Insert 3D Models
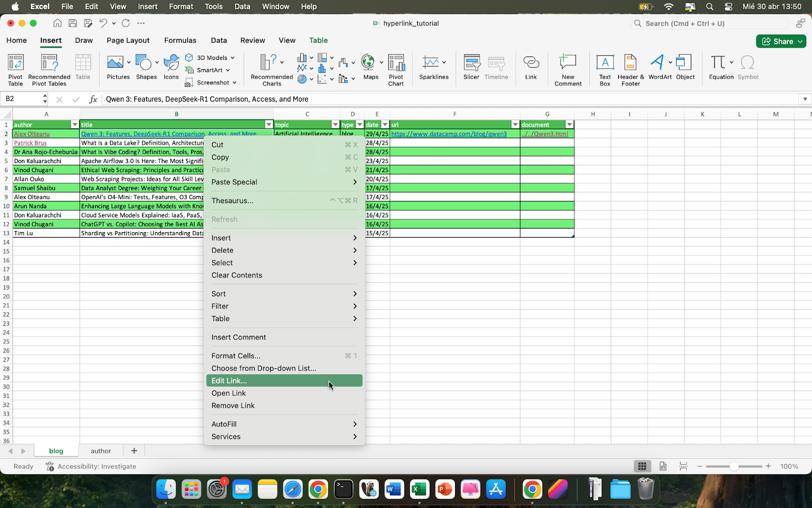Viewport: 812px width, 508px height. [x=210, y=58]
